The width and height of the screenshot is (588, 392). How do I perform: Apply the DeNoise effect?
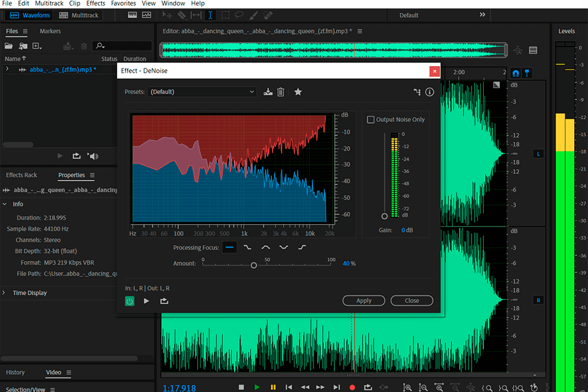[364, 300]
